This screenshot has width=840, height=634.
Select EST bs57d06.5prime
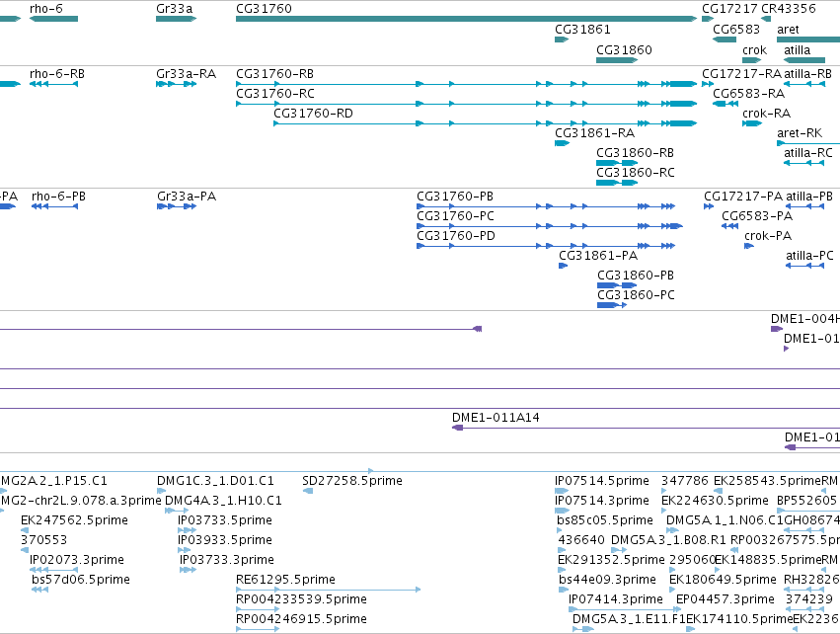pyautogui.click(x=81, y=581)
